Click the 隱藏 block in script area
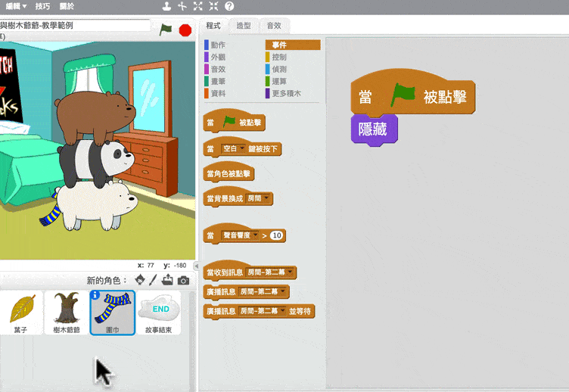 tap(374, 129)
